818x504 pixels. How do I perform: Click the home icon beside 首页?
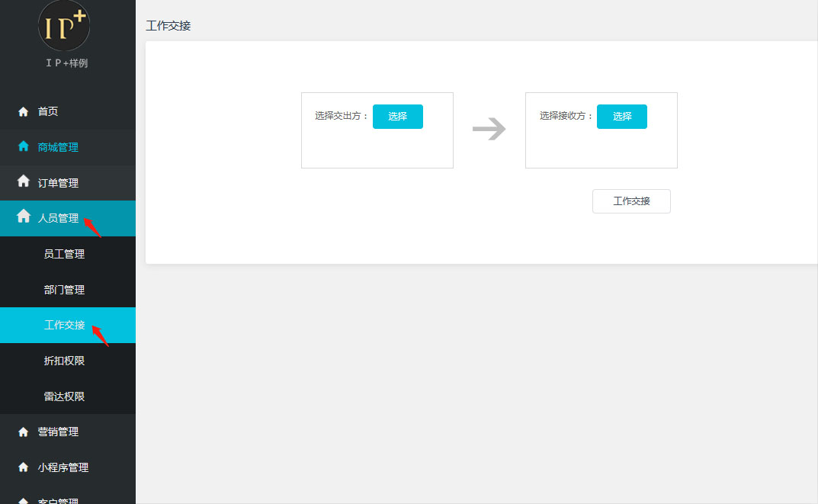click(x=23, y=111)
